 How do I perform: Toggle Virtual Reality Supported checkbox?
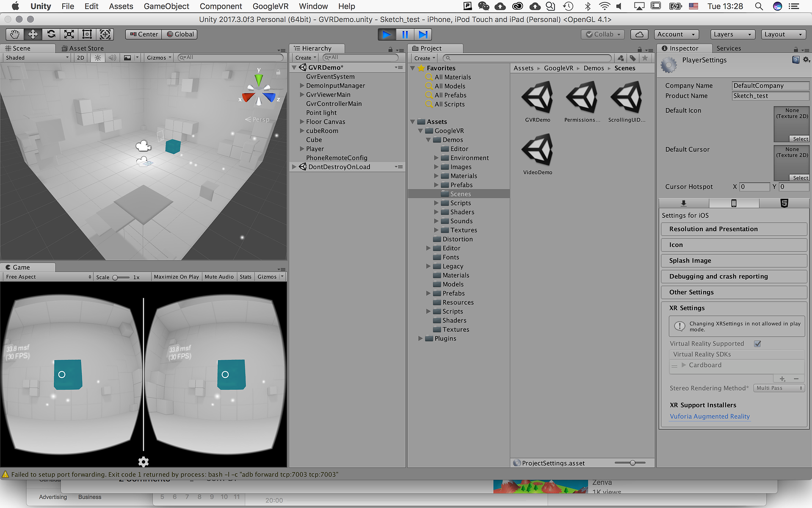click(x=757, y=344)
